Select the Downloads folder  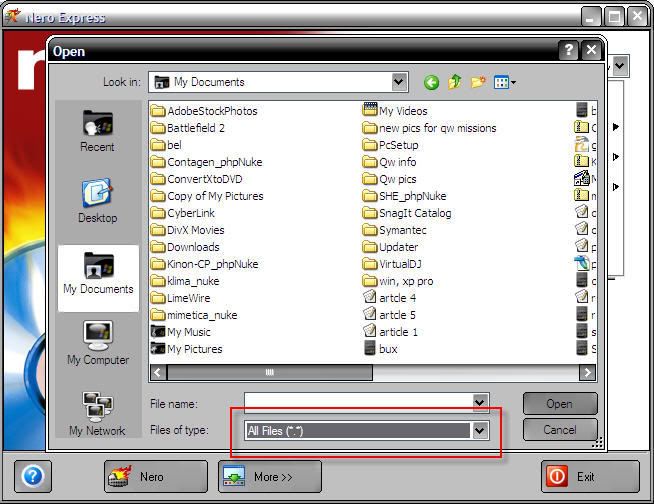[x=185, y=247]
